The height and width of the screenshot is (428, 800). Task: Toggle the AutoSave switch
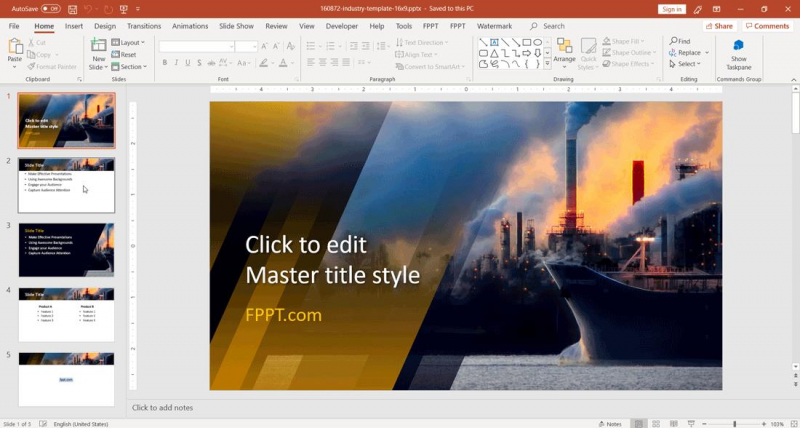point(51,9)
